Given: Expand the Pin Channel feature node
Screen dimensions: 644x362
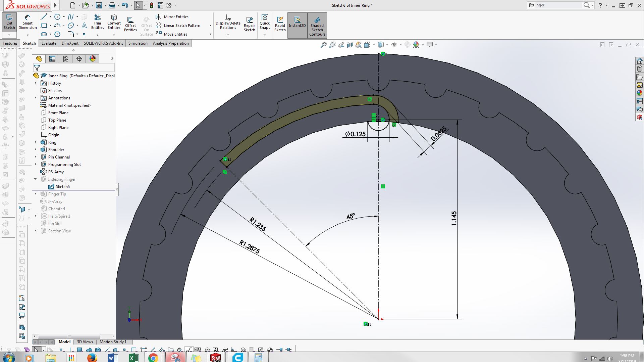Looking at the screenshot, I should pyautogui.click(x=36, y=157).
